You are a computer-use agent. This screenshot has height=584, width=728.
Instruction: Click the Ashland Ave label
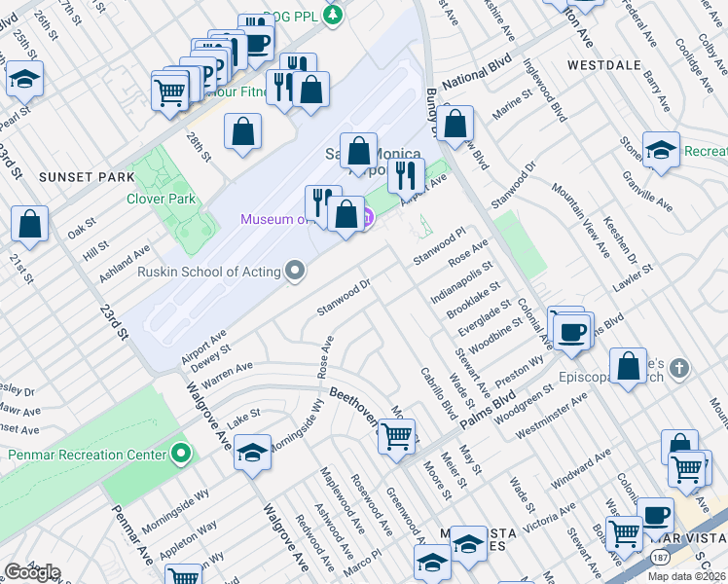pos(125,264)
